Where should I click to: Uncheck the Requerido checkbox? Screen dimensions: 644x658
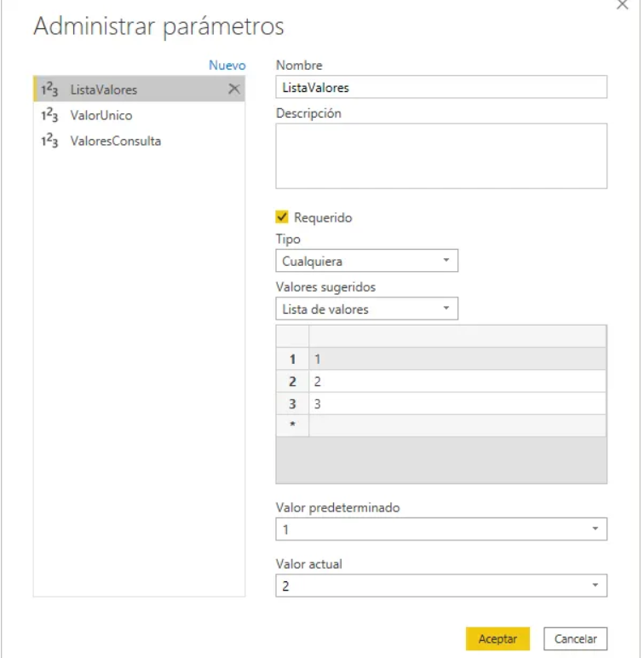pyautogui.click(x=283, y=217)
